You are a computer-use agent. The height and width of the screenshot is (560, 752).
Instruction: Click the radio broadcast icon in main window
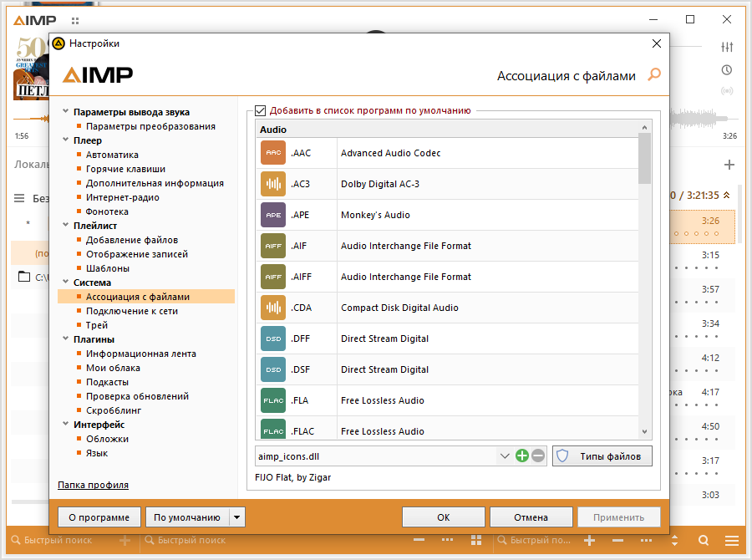pos(727,91)
